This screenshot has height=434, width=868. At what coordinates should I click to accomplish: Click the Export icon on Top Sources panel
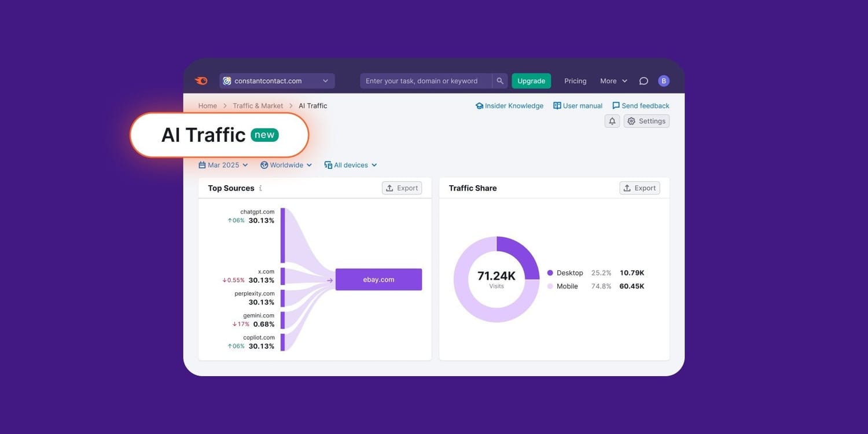click(390, 187)
